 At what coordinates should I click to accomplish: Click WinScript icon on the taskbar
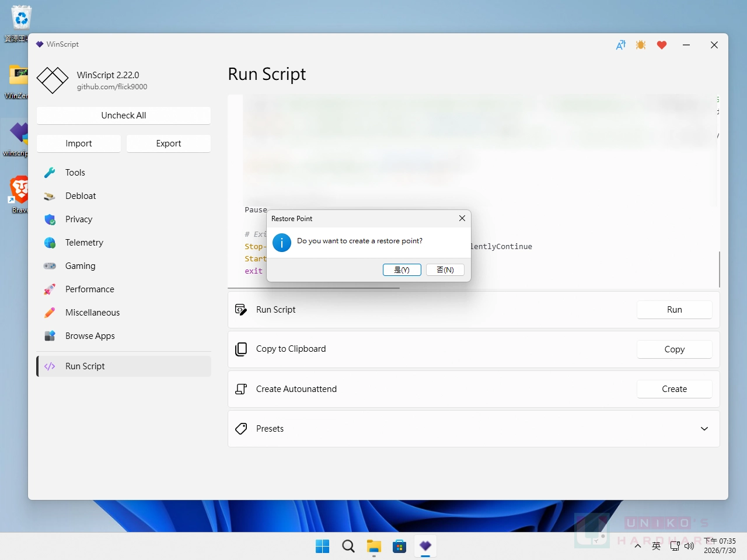tap(425, 546)
